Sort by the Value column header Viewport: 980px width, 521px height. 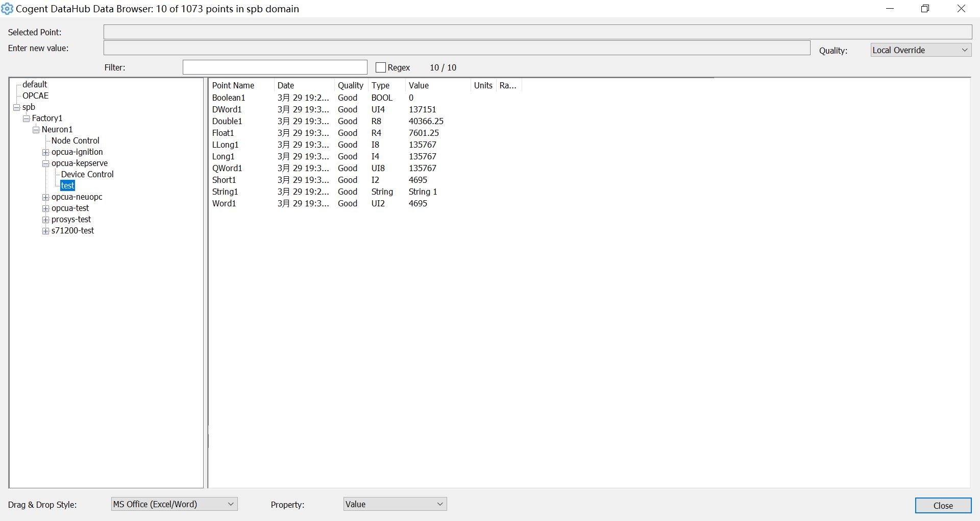coord(419,85)
